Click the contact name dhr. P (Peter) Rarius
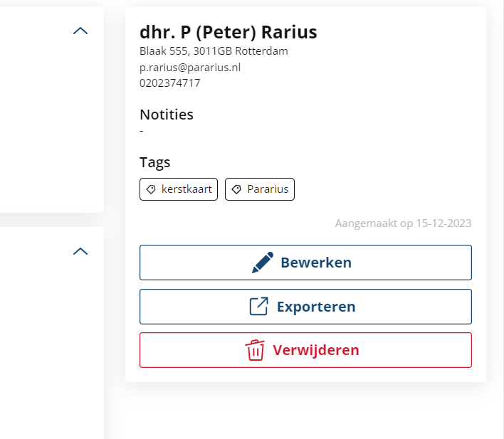Viewport: 504px width, 439px height. coord(229,32)
